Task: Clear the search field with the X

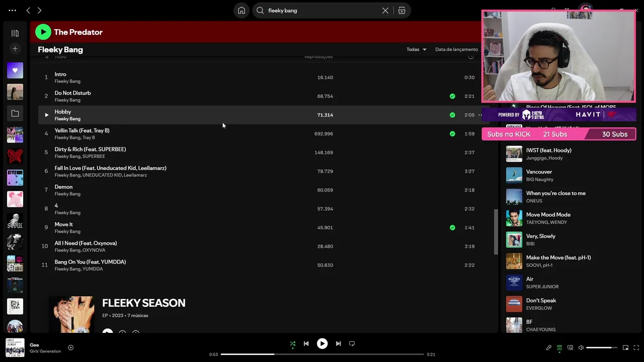Action: coord(385,11)
